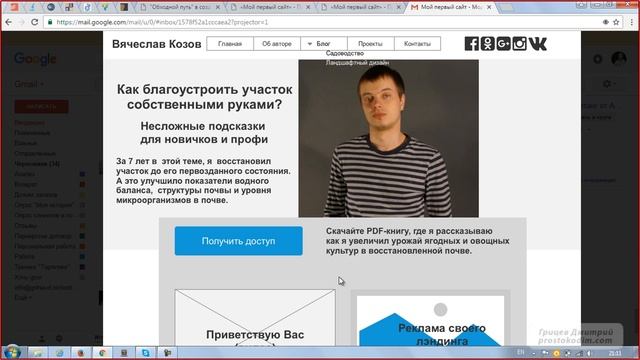Go back with browser back arrow
The width and height of the screenshot is (640, 360).
(9, 22)
